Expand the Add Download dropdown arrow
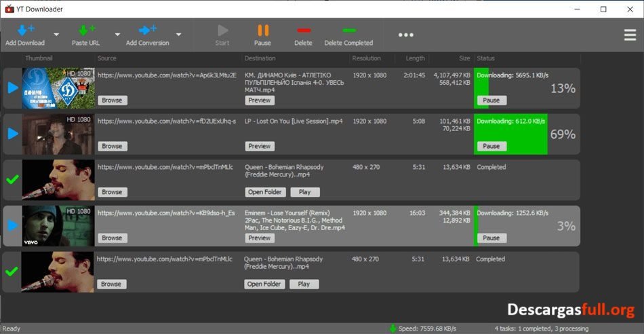The height and width of the screenshot is (334, 644). [x=56, y=35]
